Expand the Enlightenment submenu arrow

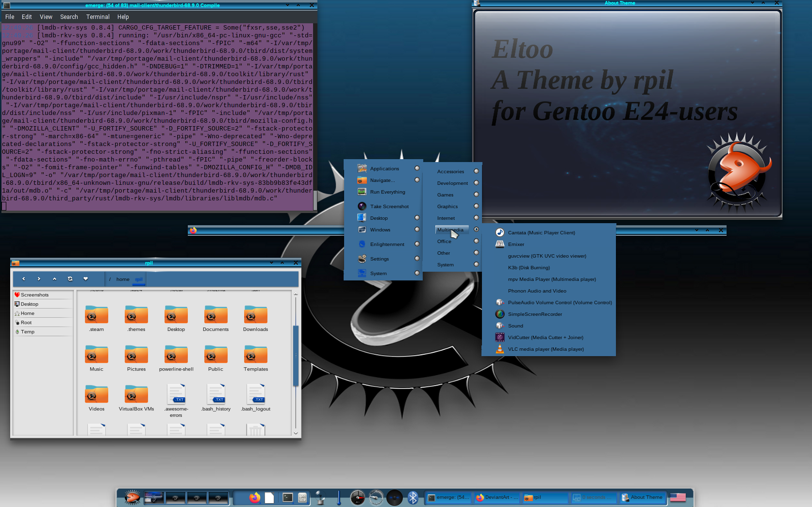pyautogui.click(x=417, y=244)
